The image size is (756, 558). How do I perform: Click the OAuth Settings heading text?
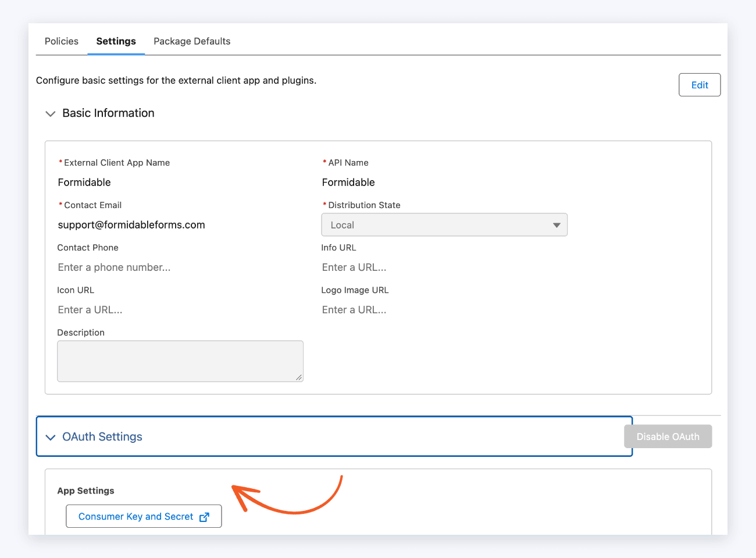click(102, 437)
